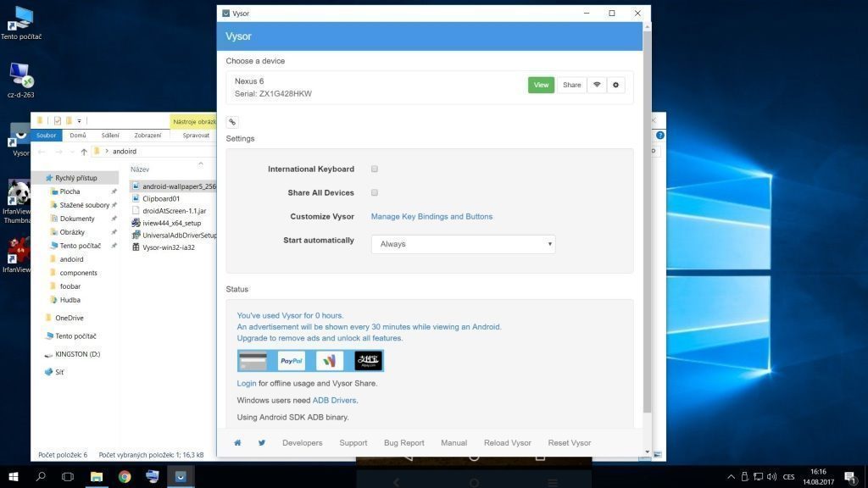This screenshot has height=488, width=868.
Task: Select the Clipboard01 file
Action: coord(160,198)
